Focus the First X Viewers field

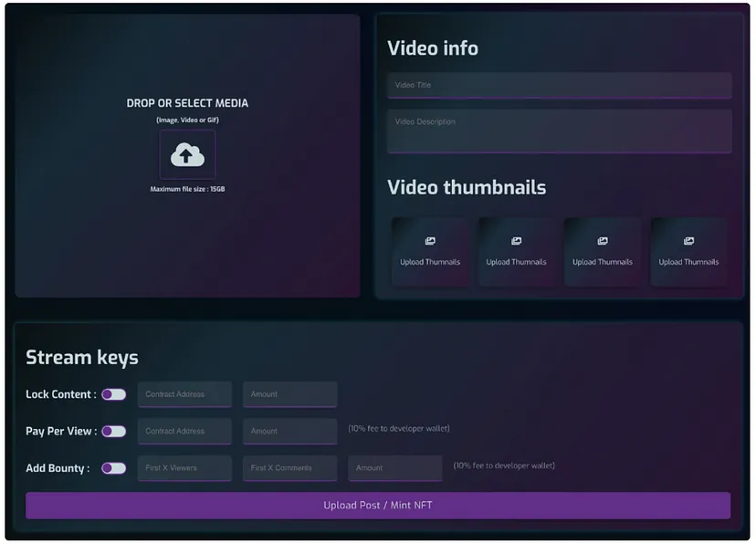184,468
